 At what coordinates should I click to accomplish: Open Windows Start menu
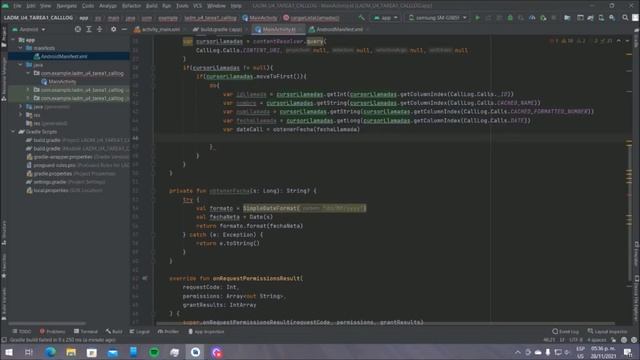pos(9,352)
